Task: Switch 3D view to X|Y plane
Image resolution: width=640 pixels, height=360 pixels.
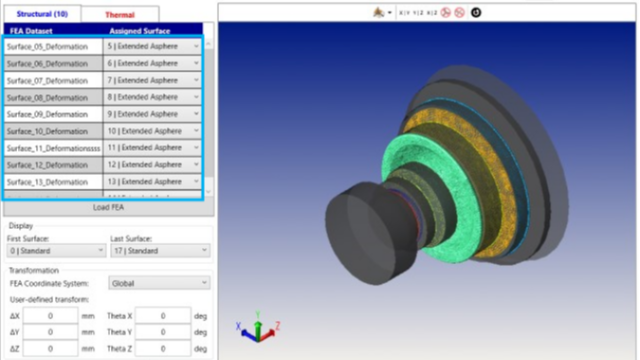Action: [404, 13]
